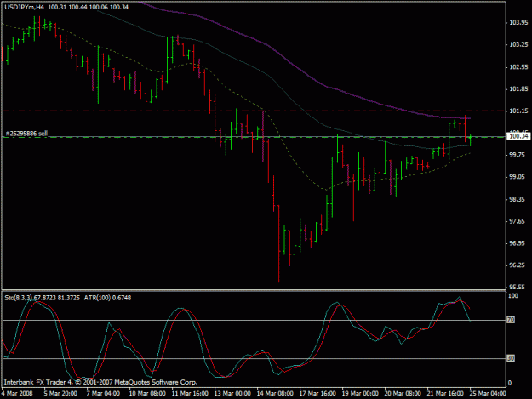532x399 pixels.
Task: Click the 101.85 price axis label
Action: (518, 89)
